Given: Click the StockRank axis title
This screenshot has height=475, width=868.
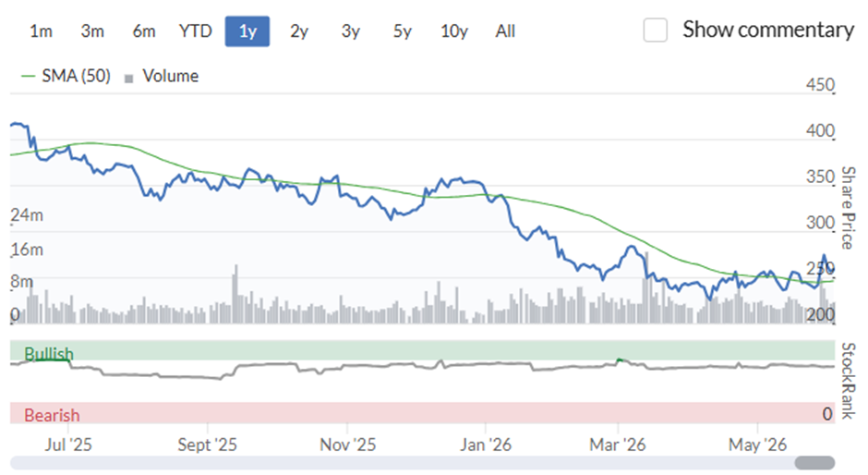Looking at the screenshot, I should 848,381.
